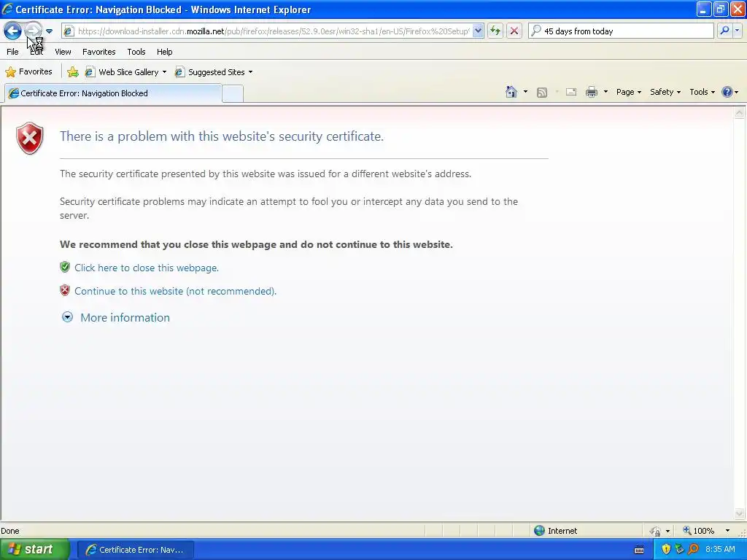Click the Protected Mode icon in status bar
This screenshot has height=560, width=747.
(x=656, y=531)
